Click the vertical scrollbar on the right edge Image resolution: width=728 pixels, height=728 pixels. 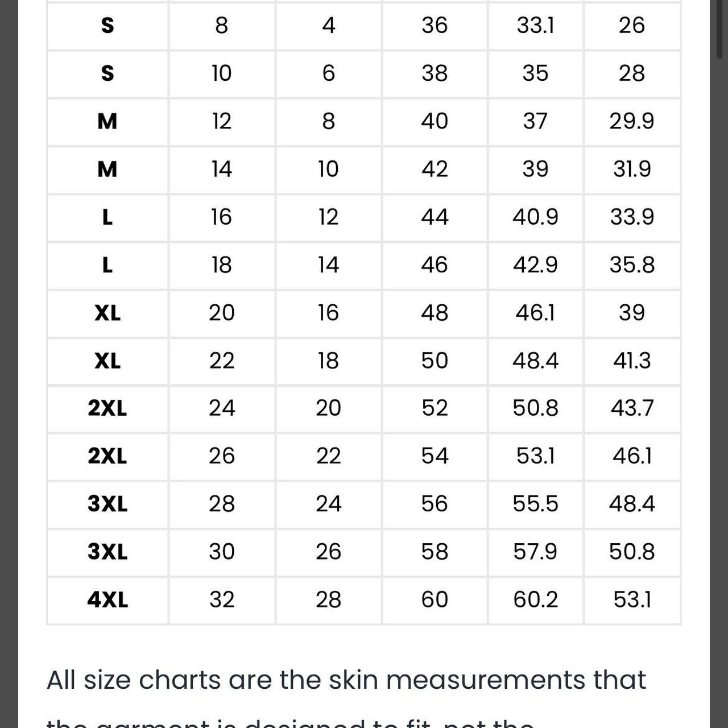click(x=719, y=28)
